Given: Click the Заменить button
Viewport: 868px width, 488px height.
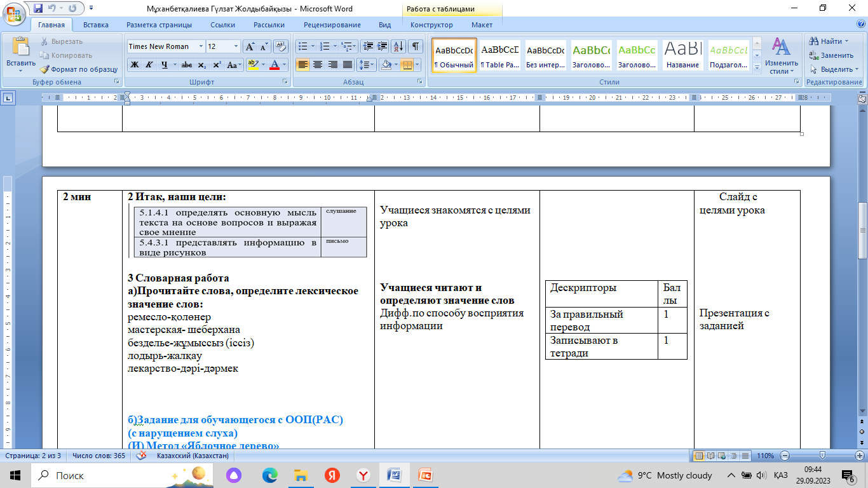Looking at the screenshot, I should pyautogui.click(x=831, y=55).
